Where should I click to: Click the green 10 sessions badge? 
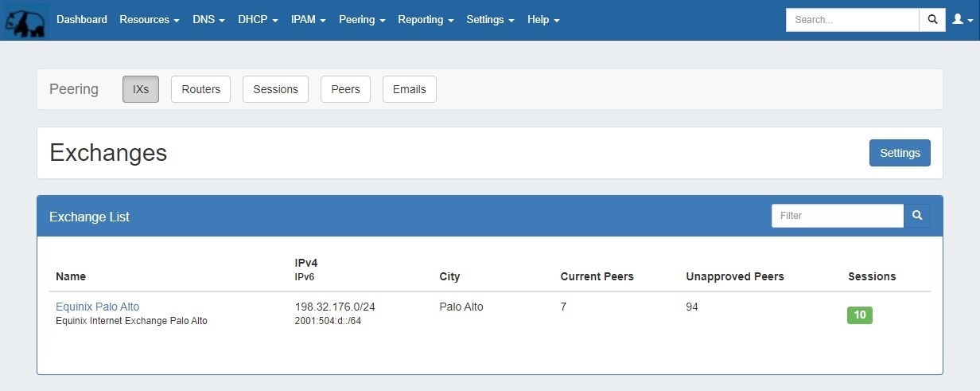[859, 315]
